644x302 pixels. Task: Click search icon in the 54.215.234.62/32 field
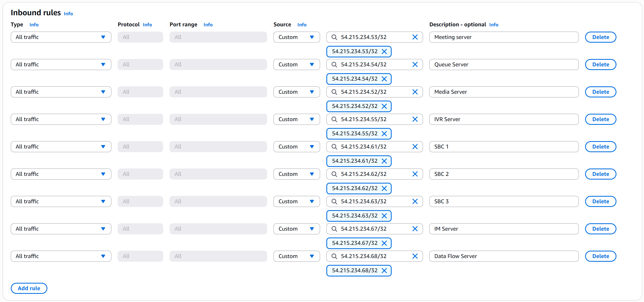(334, 174)
